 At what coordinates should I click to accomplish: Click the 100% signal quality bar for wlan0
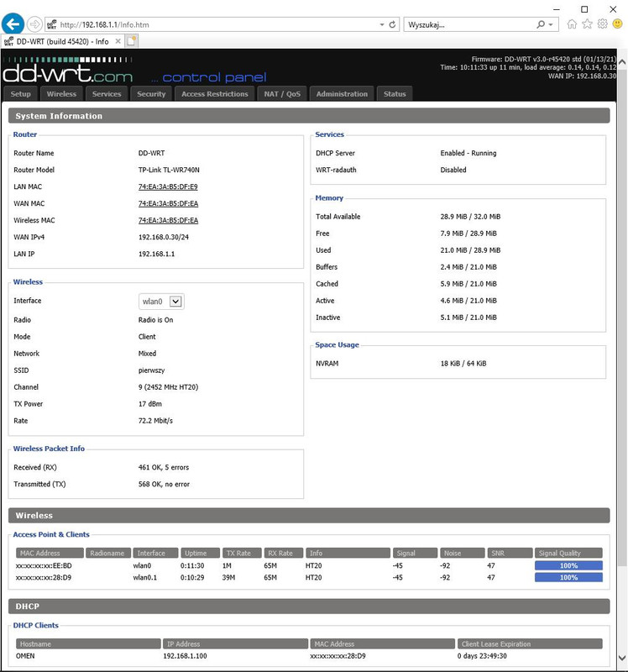tap(568, 565)
